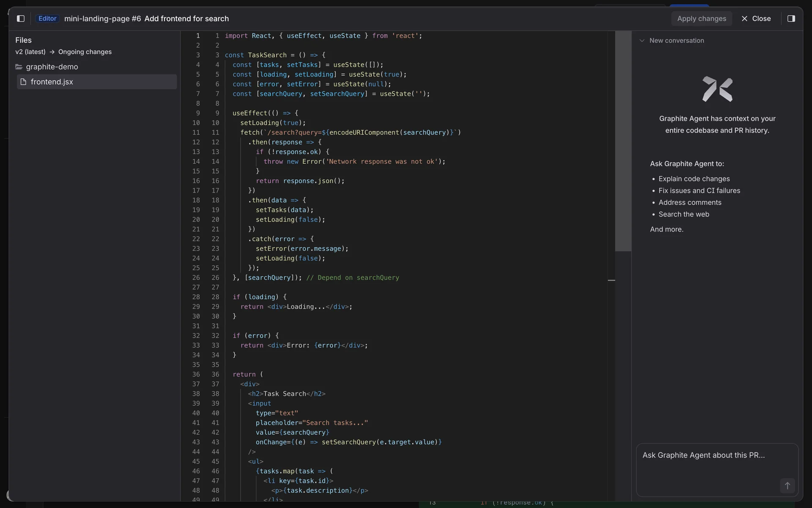Click the X icon beside Close
Viewport: 812px width, 508px height.
pos(744,19)
